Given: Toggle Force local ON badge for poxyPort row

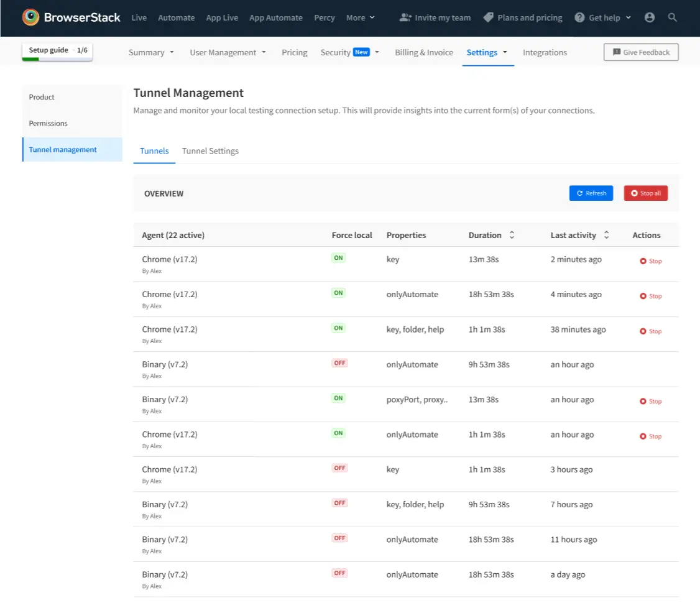Looking at the screenshot, I should click(x=338, y=398).
